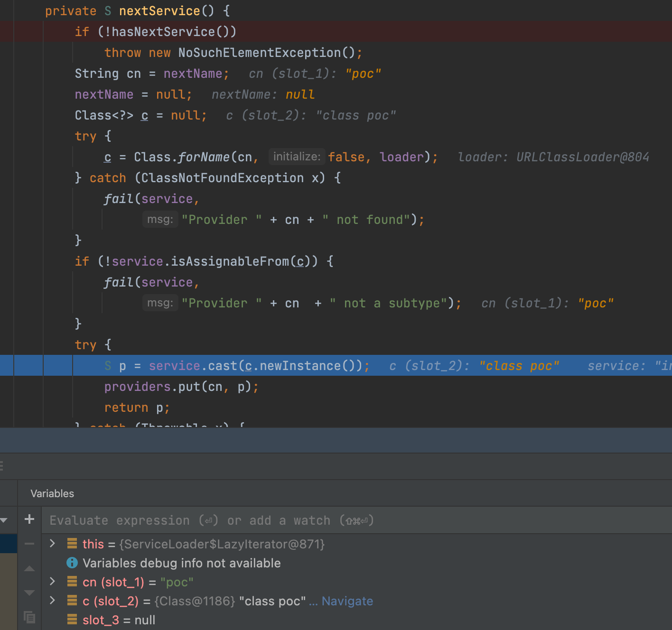
Task: Click the Navigate link for class poc
Action: [347, 601]
